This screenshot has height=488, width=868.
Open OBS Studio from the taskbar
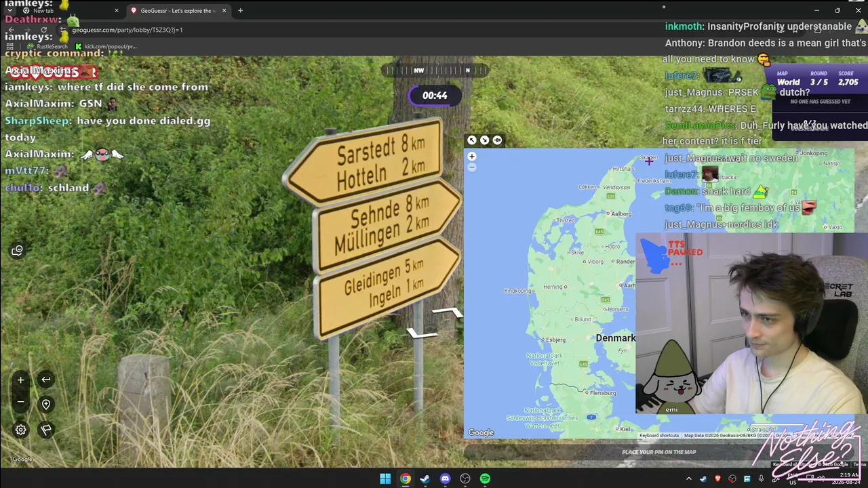[x=465, y=479]
